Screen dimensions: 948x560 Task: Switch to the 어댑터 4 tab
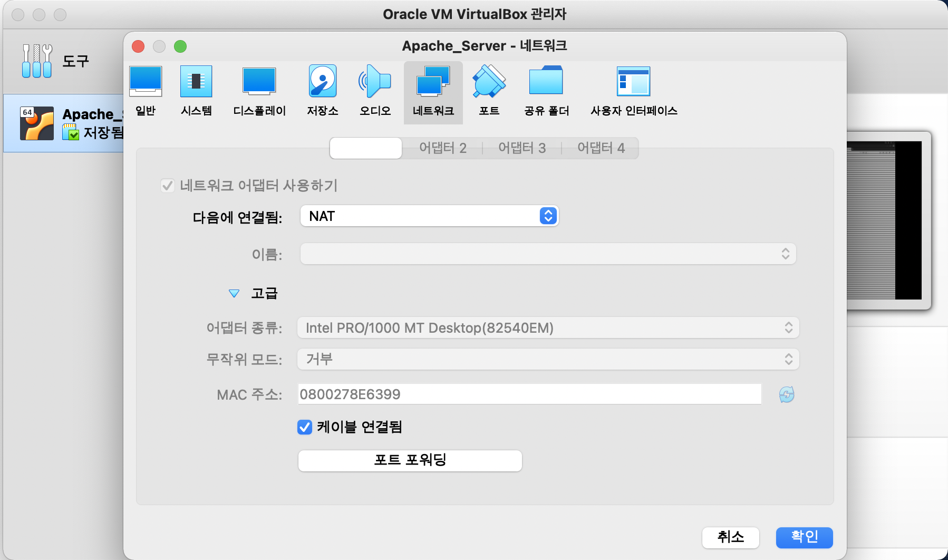point(601,148)
